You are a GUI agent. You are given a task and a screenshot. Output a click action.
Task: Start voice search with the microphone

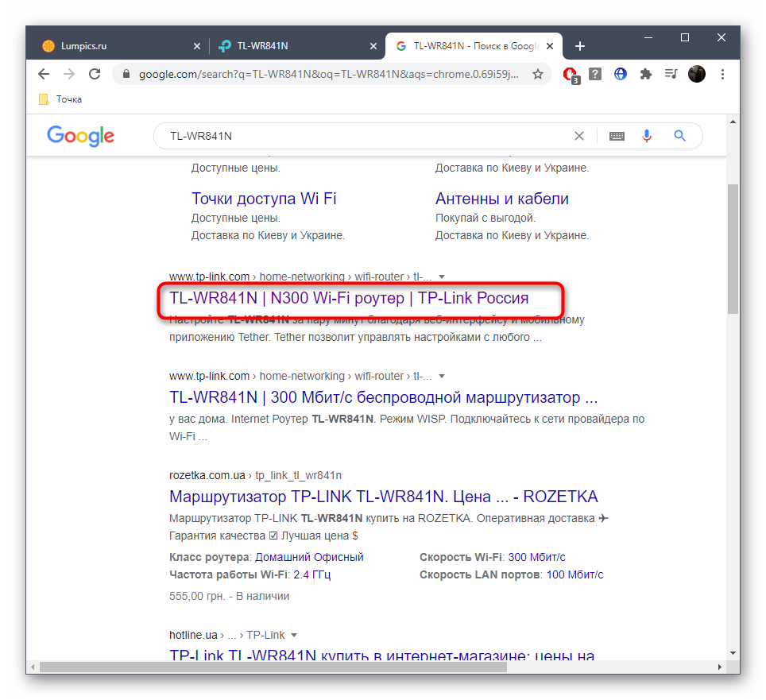point(647,136)
